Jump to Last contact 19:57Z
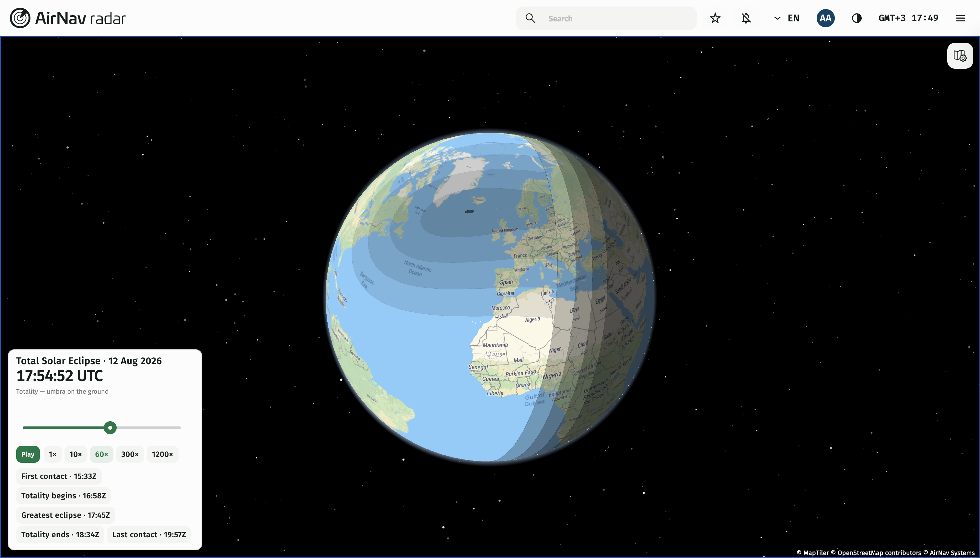Screen dimensions: 980x558 (149, 535)
